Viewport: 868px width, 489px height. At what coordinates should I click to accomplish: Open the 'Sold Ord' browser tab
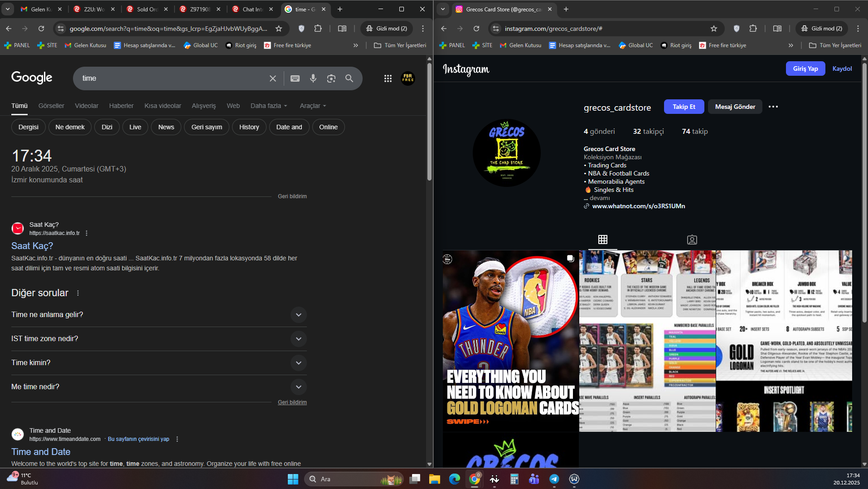click(x=147, y=9)
